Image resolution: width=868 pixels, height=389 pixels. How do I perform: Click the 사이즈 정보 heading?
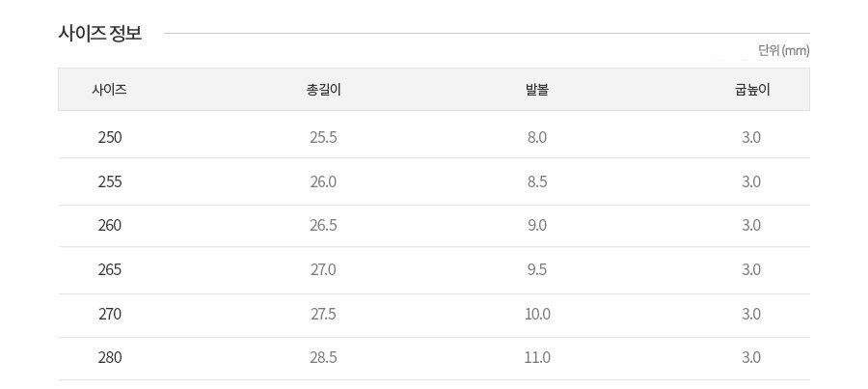coord(100,34)
